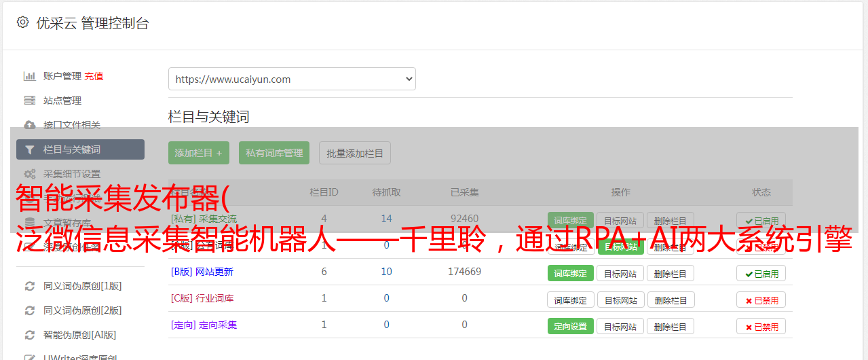Click 删除栏目 for the 采集交流 row

[671, 221]
